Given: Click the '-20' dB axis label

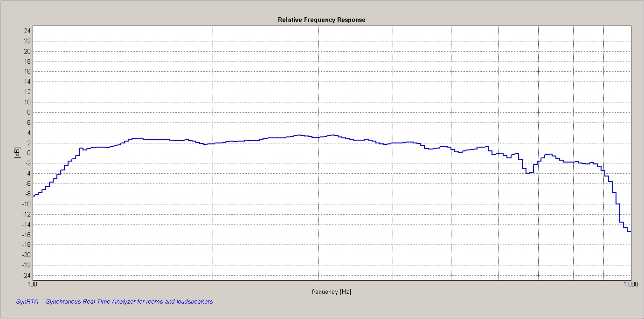Looking at the screenshot, I should click(26, 255).
